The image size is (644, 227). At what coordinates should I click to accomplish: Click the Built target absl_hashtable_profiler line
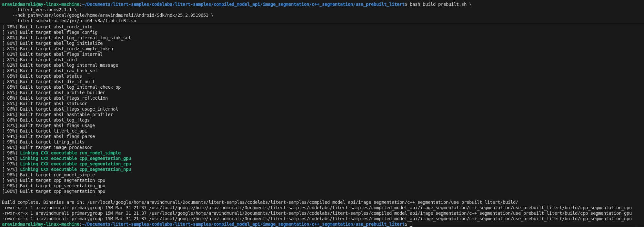pyautogui.click(x=66, y=114)
